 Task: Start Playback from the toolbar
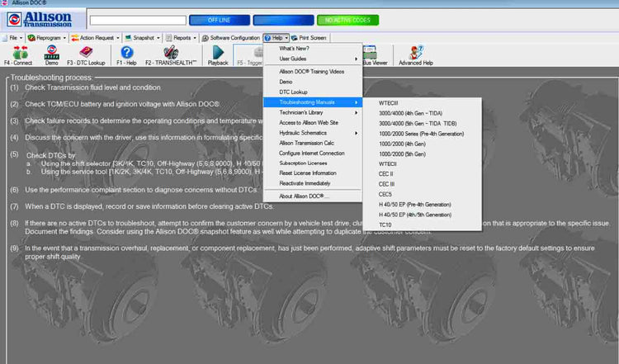pos(218,53)
